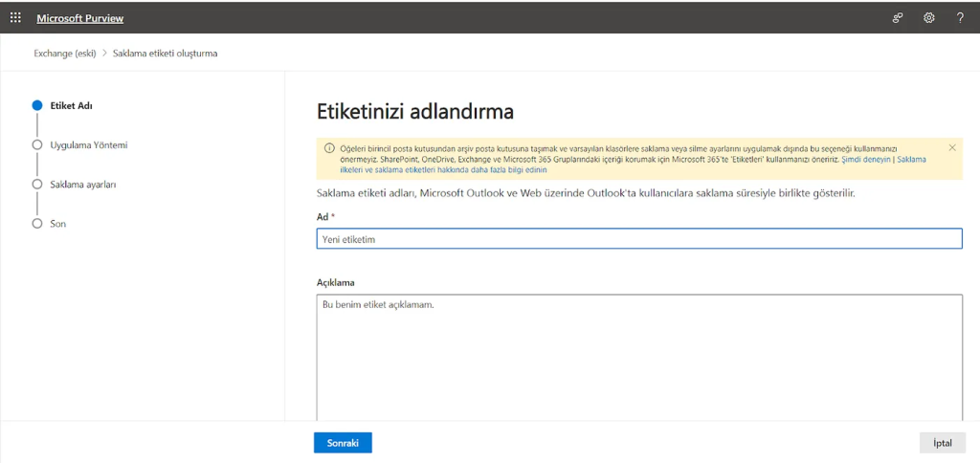The height and width of the screenshot is (463, 980).
Task: Follow the Şimdi deneyin link
Action: [x=865, y=160]
